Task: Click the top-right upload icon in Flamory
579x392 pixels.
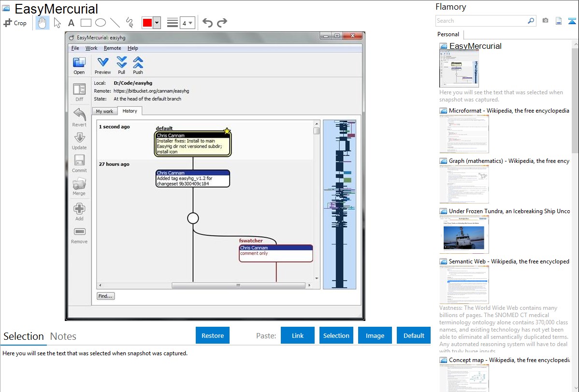Action: (x=572, y=21)
